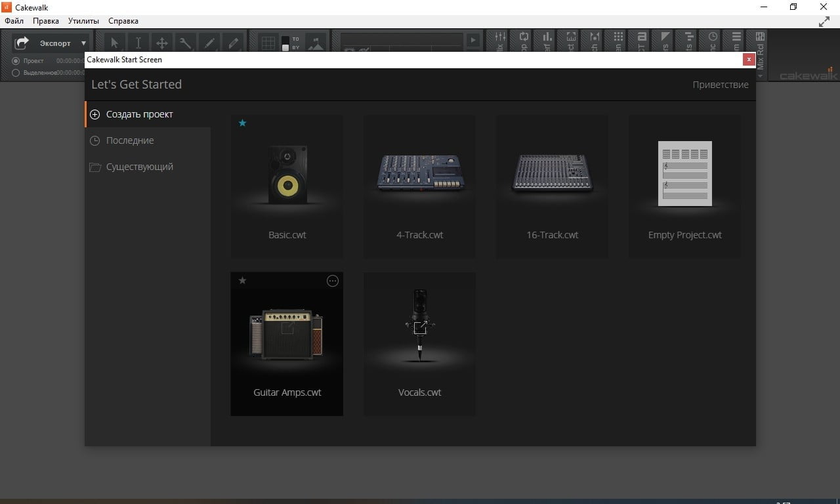
Task: Choose the Basic.cwt template
Action: (287, 186)
